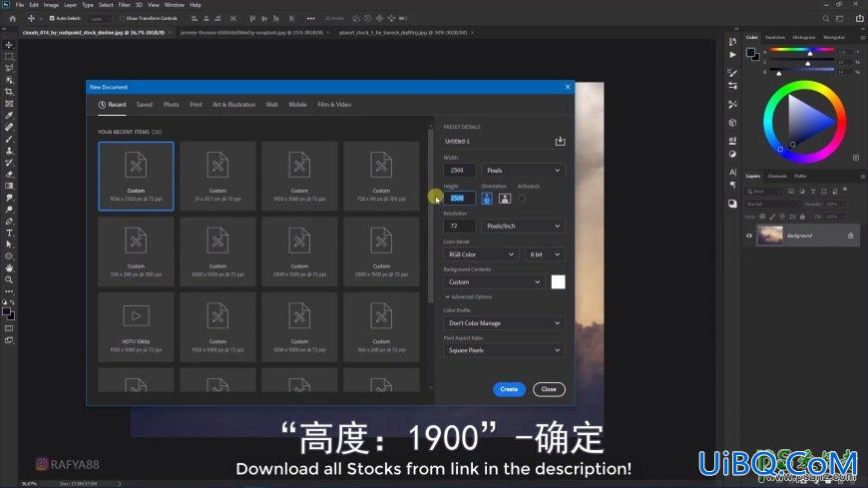Select the Clone Stamp tool
868x488 pixels.
pyautogui.click(x=9, y=151)
